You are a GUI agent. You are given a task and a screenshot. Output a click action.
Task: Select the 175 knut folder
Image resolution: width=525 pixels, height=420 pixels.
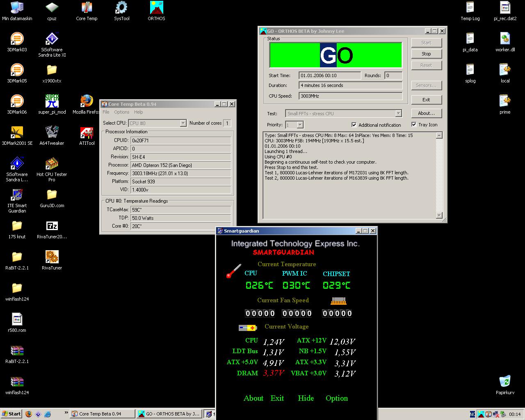tap(17, 229)
